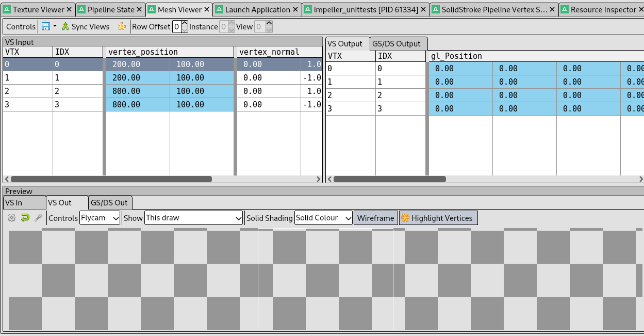This screenshot has height=336, width=644.
Task: Close the SolidStroke Pipeline tab
Action: [x=551, y=10]
